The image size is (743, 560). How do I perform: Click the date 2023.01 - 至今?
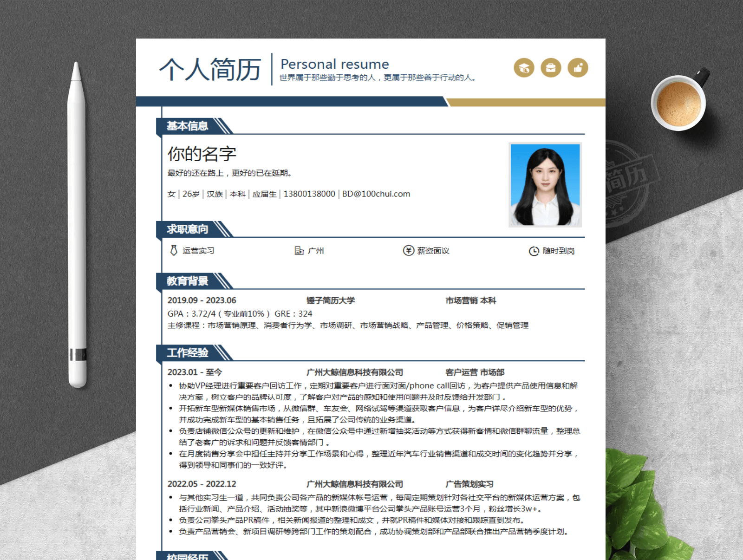195,372
